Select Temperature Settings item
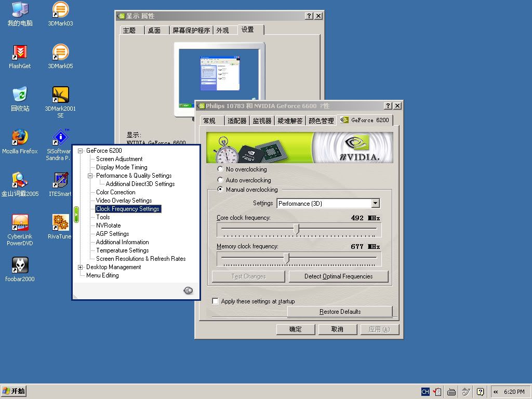The image size is (532, 399). (123, 250)
